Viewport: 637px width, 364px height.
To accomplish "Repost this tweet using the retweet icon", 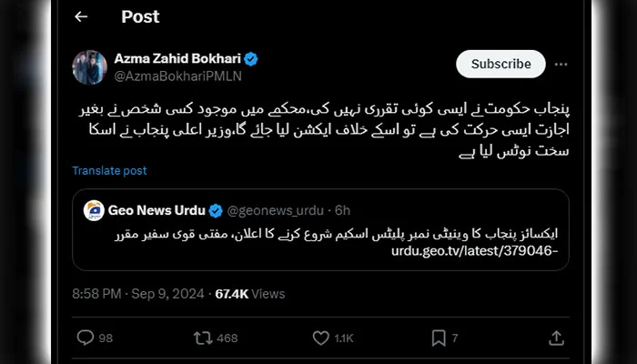I will coord(204,338).
